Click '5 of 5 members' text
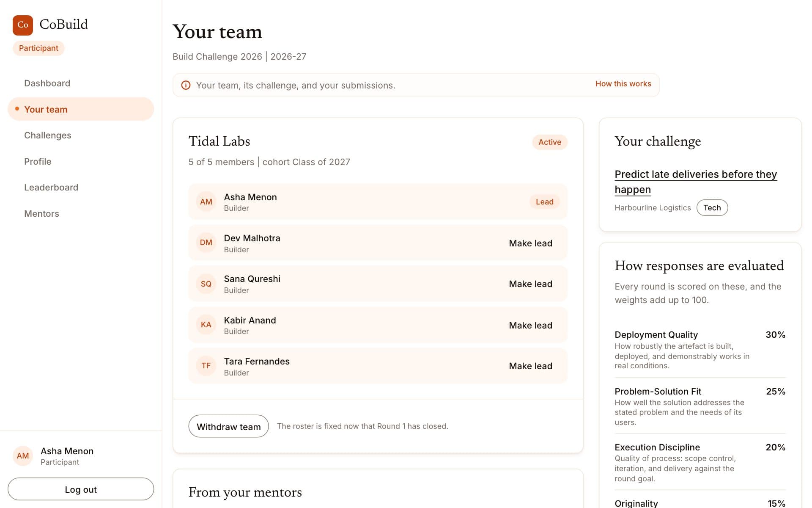 [221, 162]
